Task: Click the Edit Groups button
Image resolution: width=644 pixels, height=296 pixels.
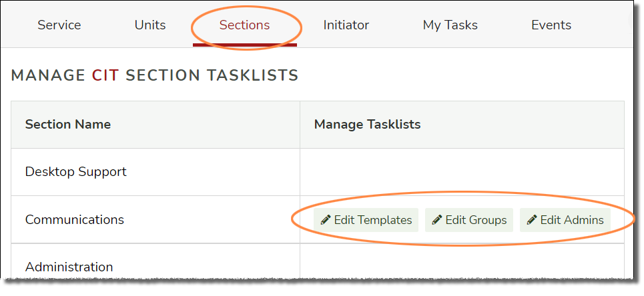Action: pyautogui.click(x=469, y=220)
